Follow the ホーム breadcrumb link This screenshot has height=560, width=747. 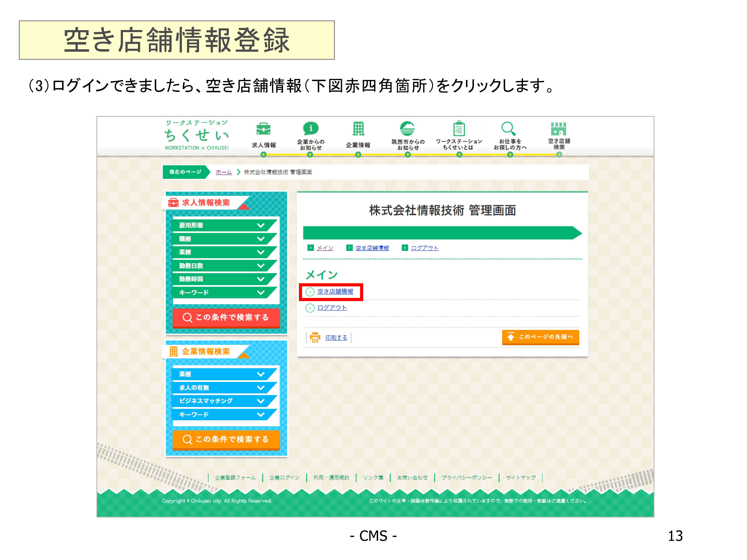pyautogui.click(x=224, y=172)
